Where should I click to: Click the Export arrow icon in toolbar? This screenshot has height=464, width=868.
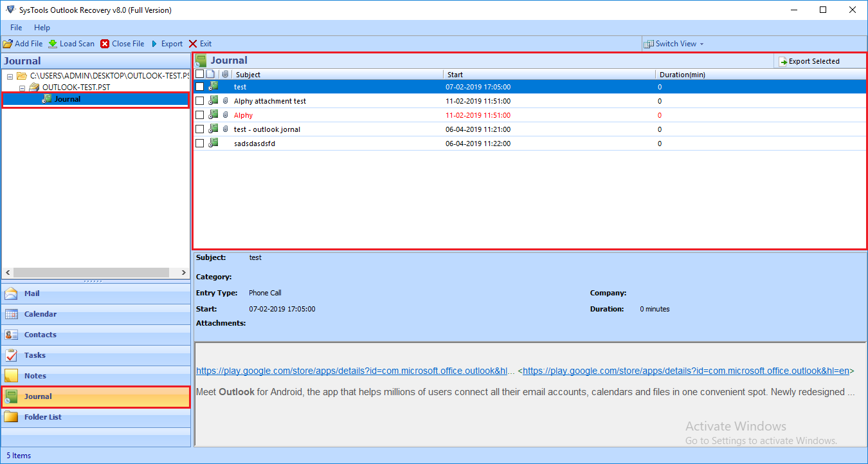pyautogui.click(x=154, y=44)
